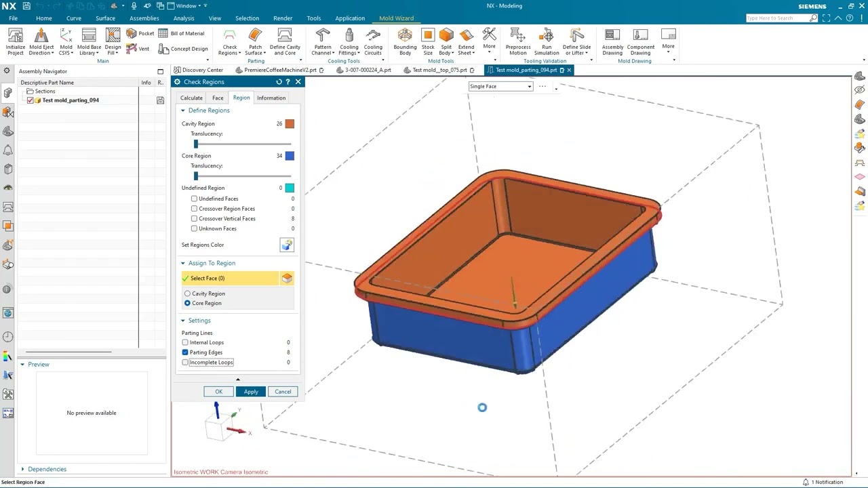The height and width of the screenshot is (488, 868).
Task: Open the Single Face selection dropdown
Action: tap(500, 86)
